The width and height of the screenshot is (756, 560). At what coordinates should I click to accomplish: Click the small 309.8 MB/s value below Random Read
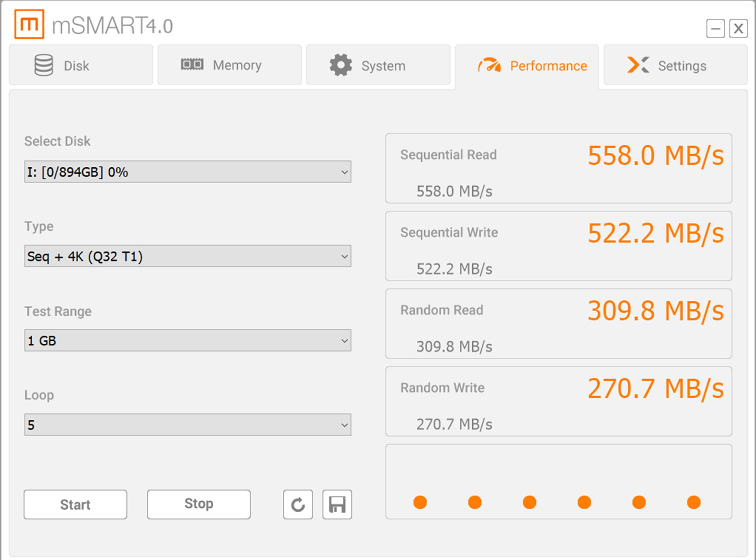454,347
